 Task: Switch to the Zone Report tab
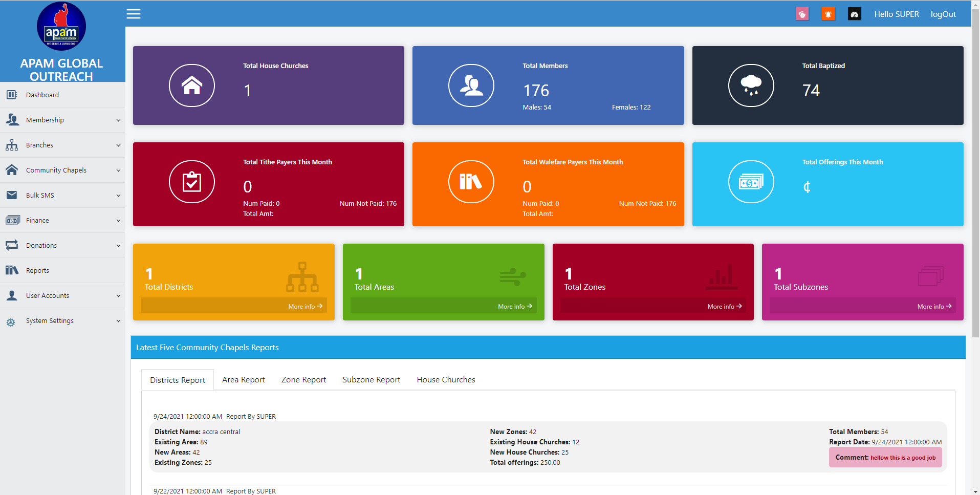pos(303,380)
